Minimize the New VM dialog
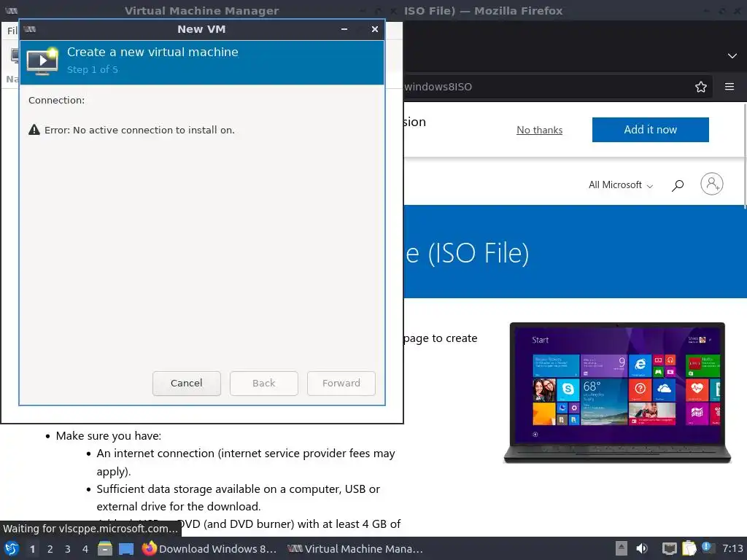Screen dimensions: 747x560 point(344,29)
